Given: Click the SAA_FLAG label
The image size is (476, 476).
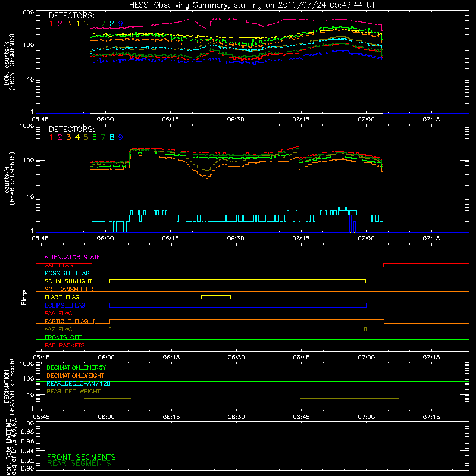Looking at the screenshot, I should pos(58,313).
